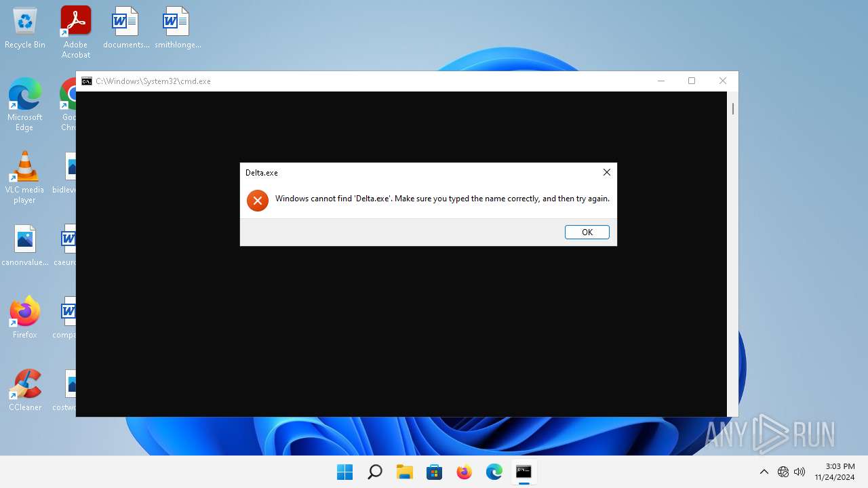The width and height of the screenshot is (868, 488).
Task: Select the smithlonge Word file on the desktop
Action: 178,28
